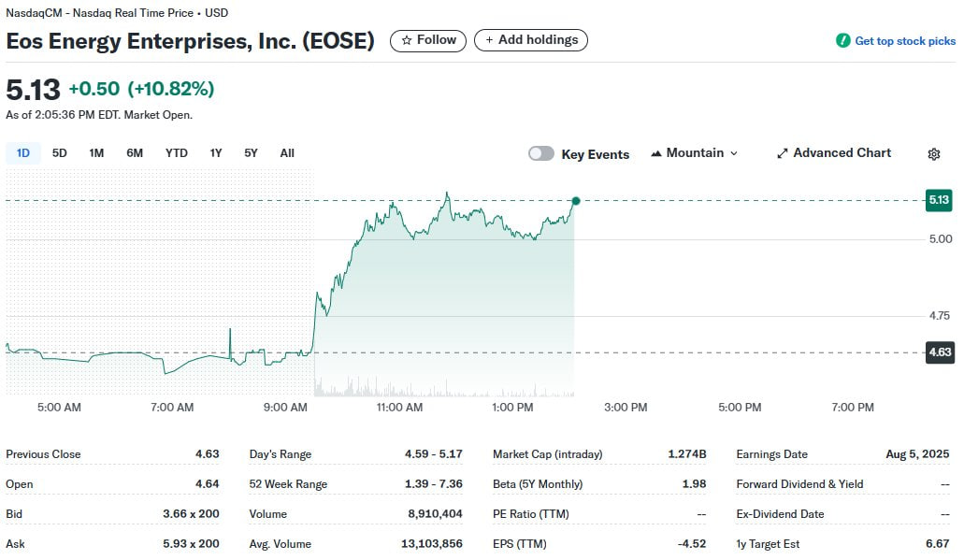Expand the Mountain chart style dropdown

coord(695,153)
